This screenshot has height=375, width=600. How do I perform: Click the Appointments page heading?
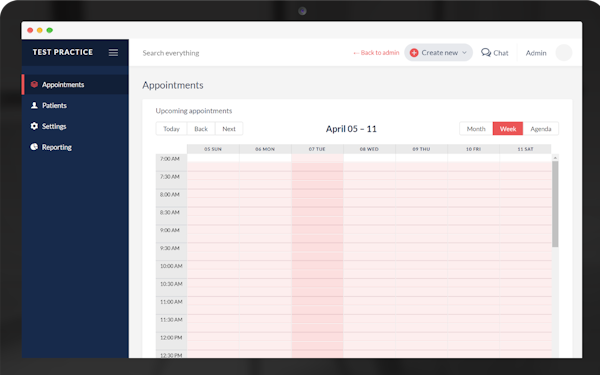(x=173, y=85)
